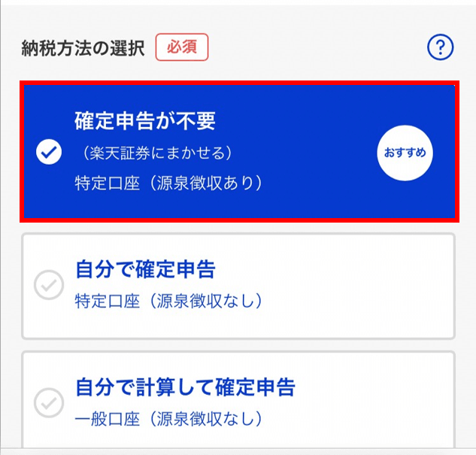Screen dimensions: 476x455
Task: Select the 確定申告が不要 heading
Action: tap(145, 121)
